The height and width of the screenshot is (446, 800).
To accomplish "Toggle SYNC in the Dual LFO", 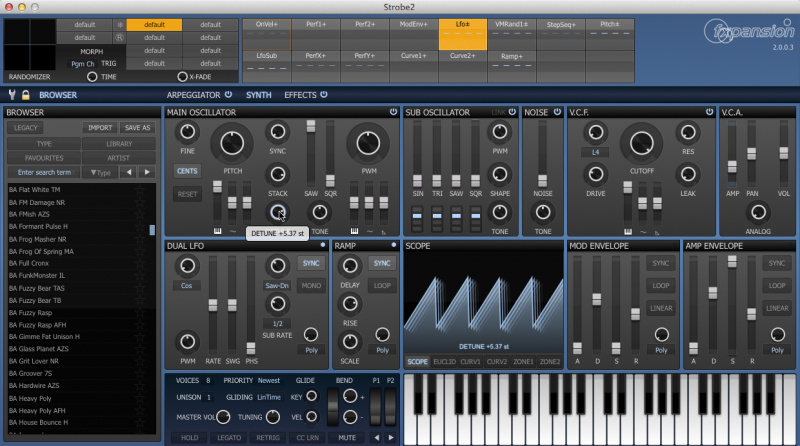I will (309, 263).
